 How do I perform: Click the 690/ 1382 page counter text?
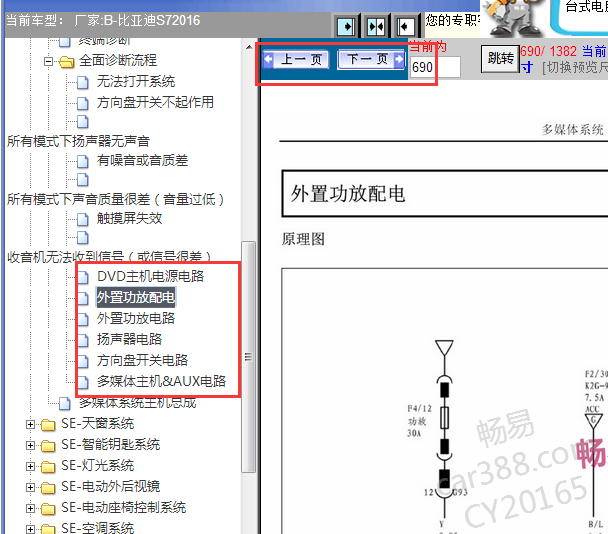pos(549,51)
